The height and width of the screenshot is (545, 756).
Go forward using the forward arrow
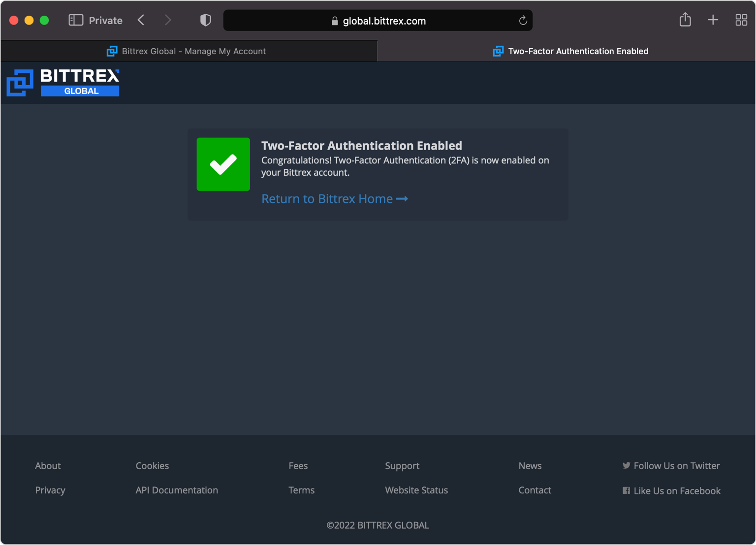(168, 20)
